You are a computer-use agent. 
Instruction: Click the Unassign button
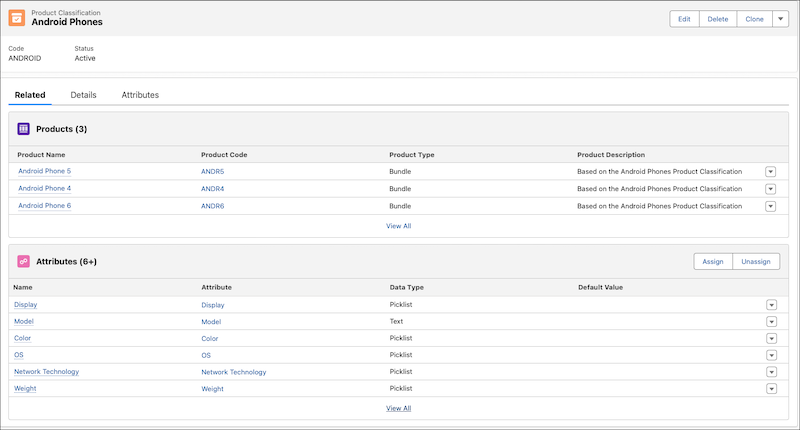(756, 262)
